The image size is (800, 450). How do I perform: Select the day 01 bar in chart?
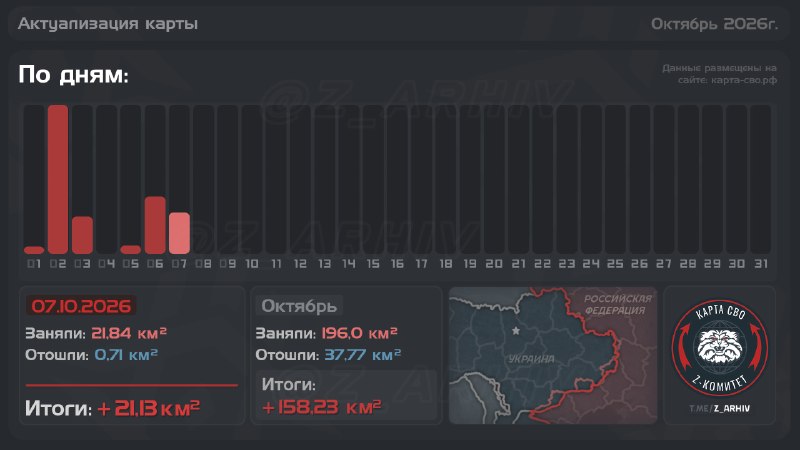34,250
